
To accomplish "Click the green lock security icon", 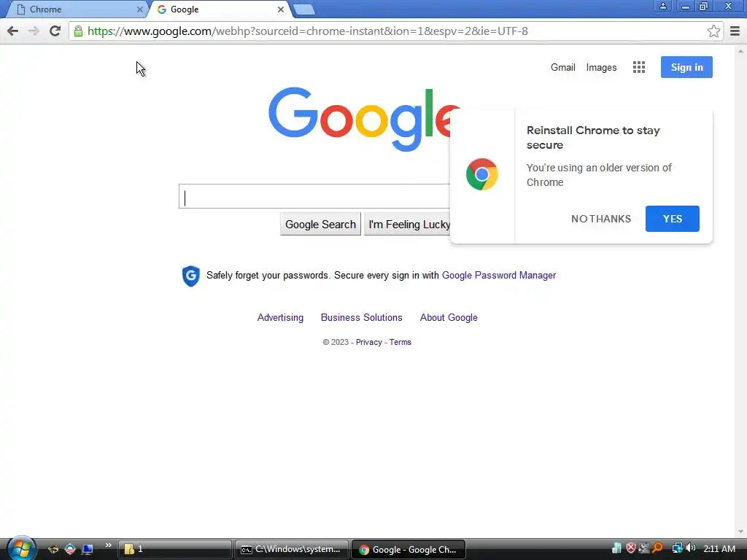I will pyautogui.click(x=78, y=31).
